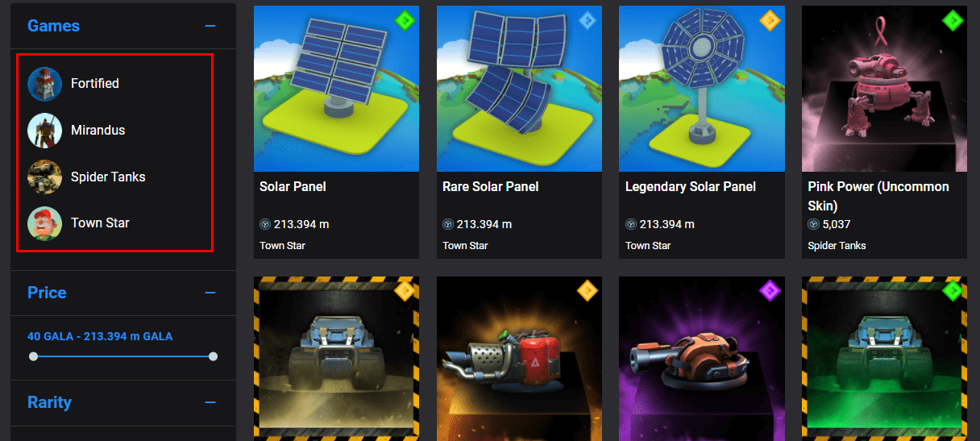Filter by Town Star game label
This screenshot has width=980, height=441.
(x=100, y=223)
